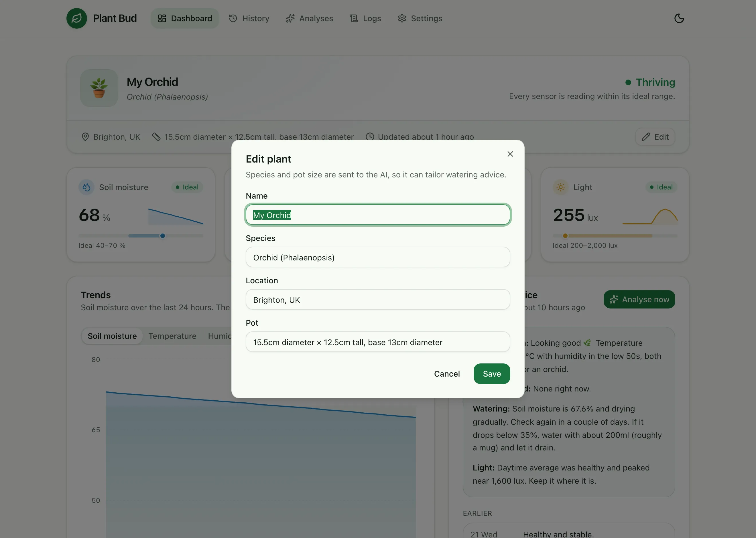Open Settings from the top navigation
This screenshot has width=756, height=538.
click(x=420, y=18)
